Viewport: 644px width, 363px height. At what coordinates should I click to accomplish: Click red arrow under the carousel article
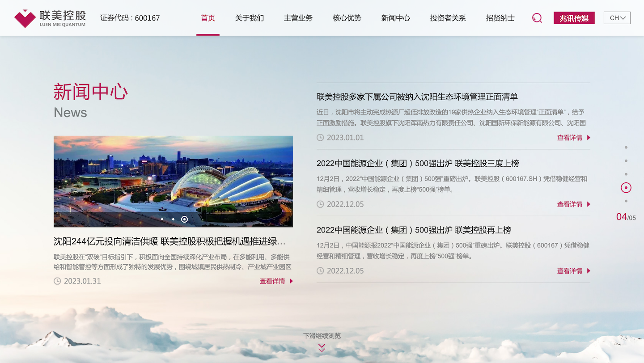[x=291, y=281]
